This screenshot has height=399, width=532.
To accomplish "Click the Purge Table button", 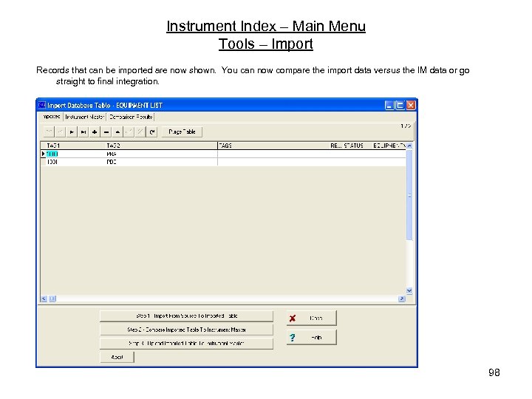I will click(x=182, y=132).
